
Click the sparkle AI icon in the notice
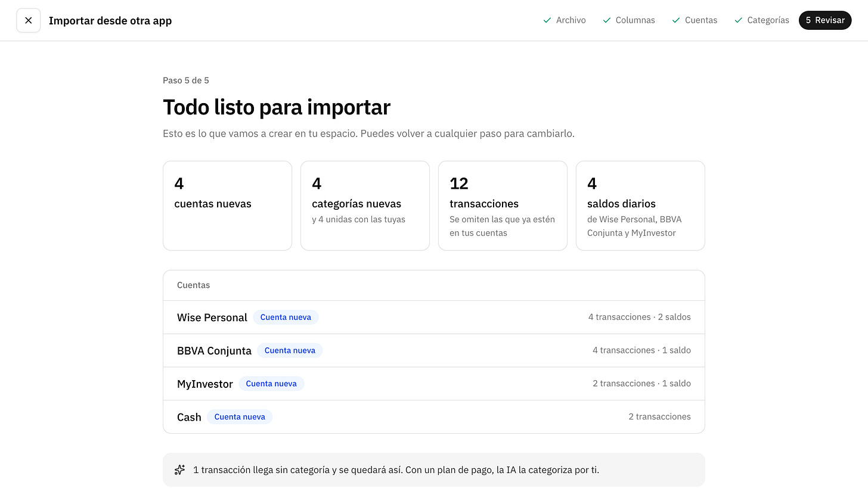coord(179,470)
